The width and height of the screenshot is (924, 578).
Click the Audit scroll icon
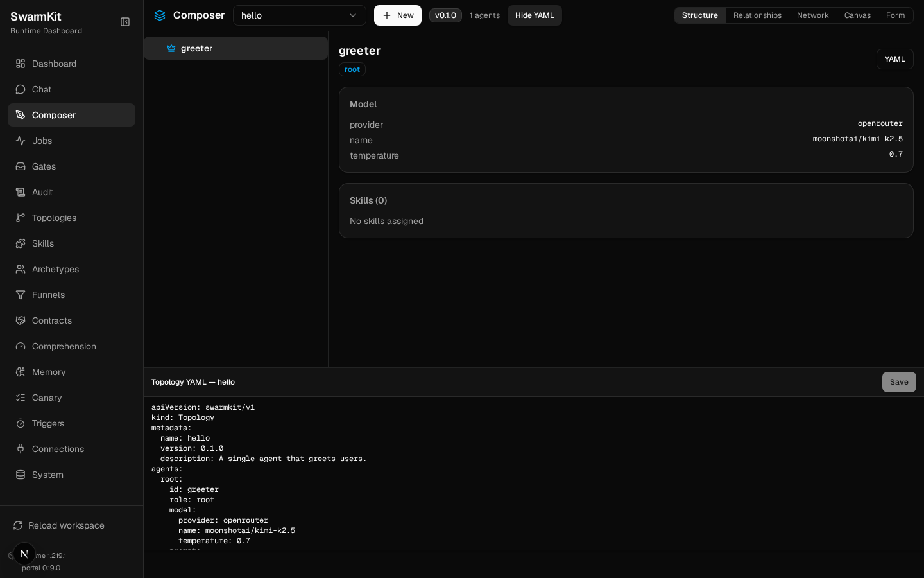(x=21, y=192)
